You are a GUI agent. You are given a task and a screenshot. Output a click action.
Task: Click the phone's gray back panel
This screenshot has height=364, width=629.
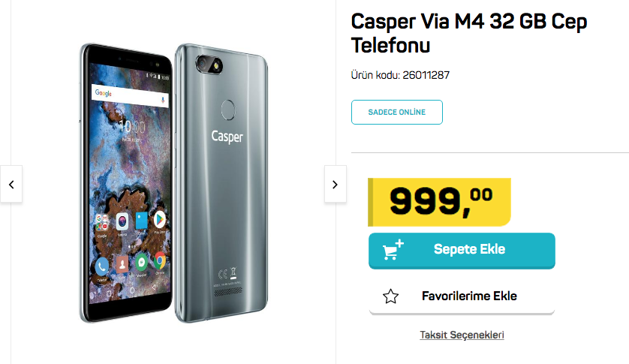[x=221, y=183]
